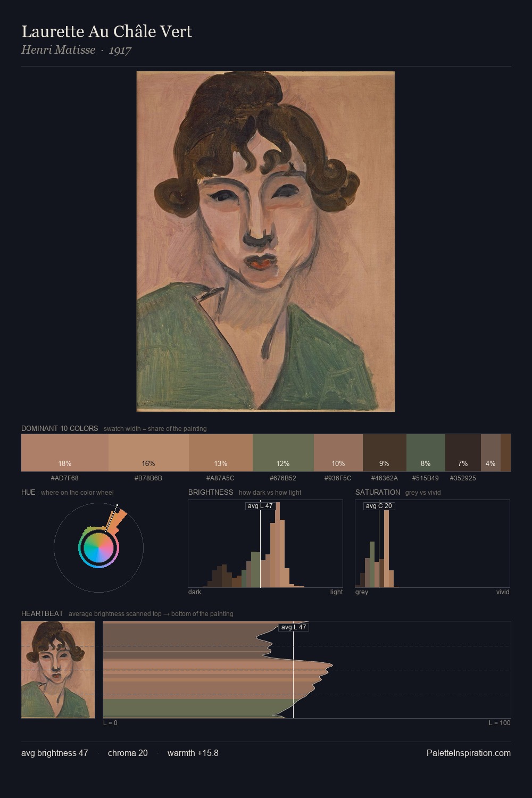Click the hex label #46362A
The image size is (532, 798).
point(385,478)
